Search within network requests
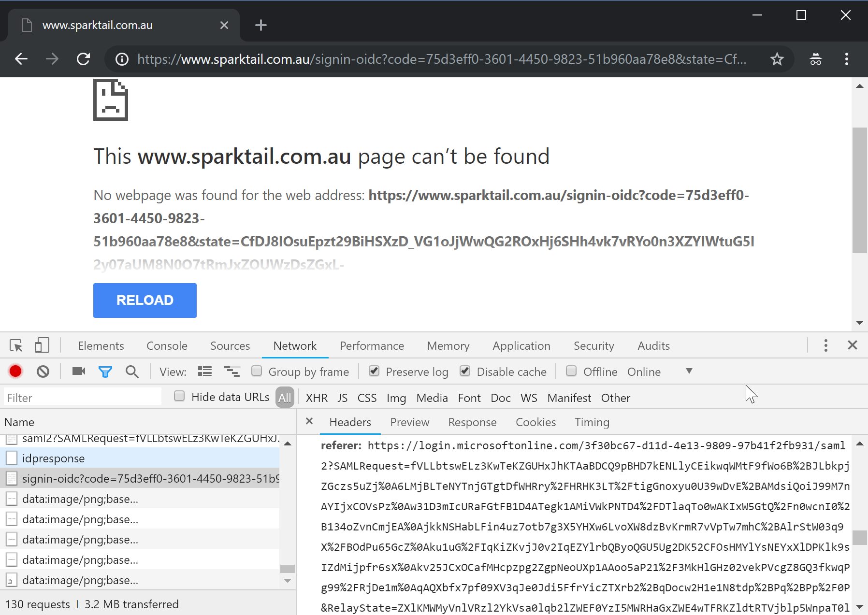This screenshot has height=615, width=868. point(132,371)
